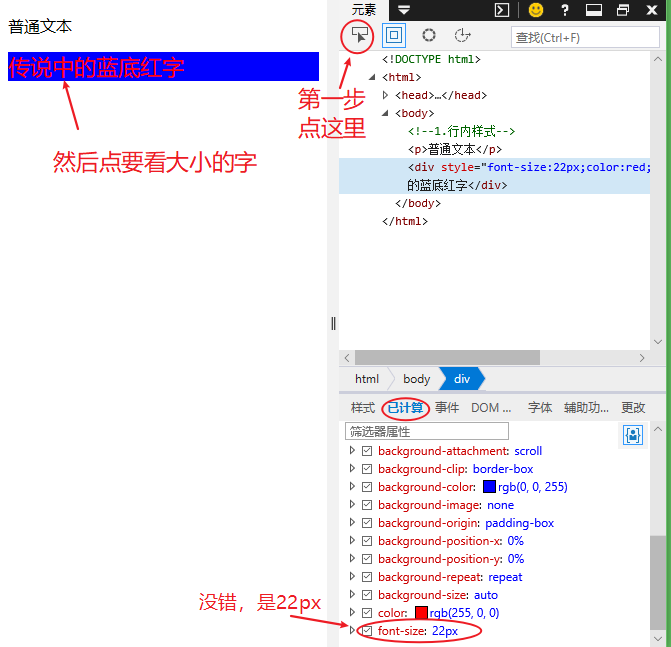
Task: Click the refresh DOM icon
Action: (x=462, y=35)
